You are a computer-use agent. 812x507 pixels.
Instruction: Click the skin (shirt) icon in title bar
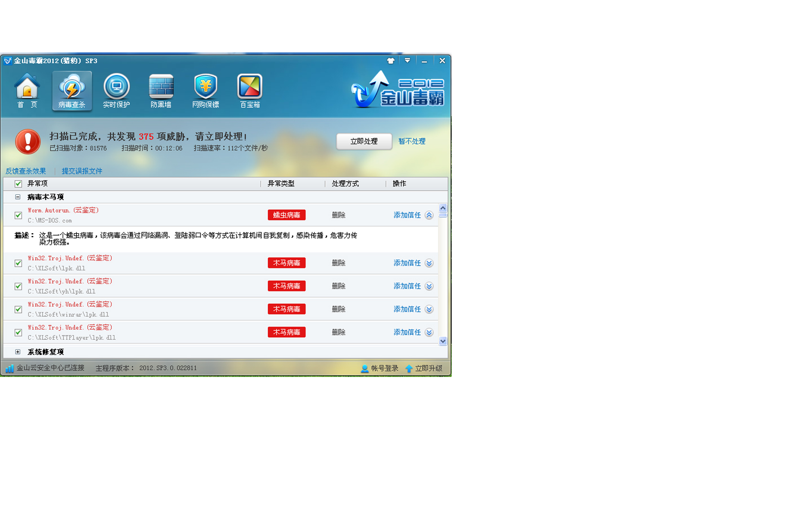click(391, 61)
